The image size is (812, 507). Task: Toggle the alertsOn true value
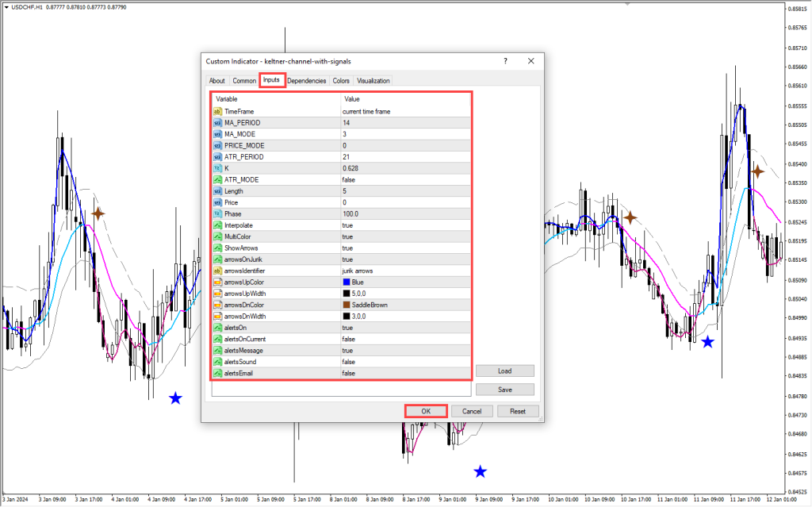pos(347,328)
